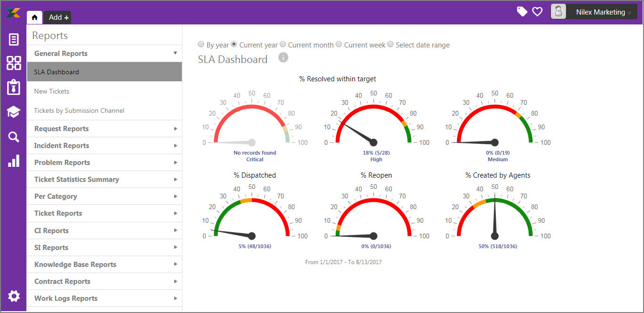The height and width of the screenshot is (313, 644).
Task: Expand the Incident Reports section
Action: click(x=104, y=146)
